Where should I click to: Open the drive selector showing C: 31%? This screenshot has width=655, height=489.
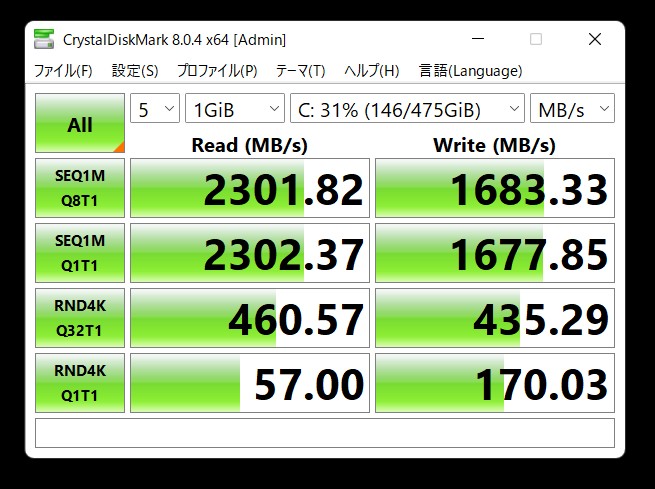tap(407, 108)
